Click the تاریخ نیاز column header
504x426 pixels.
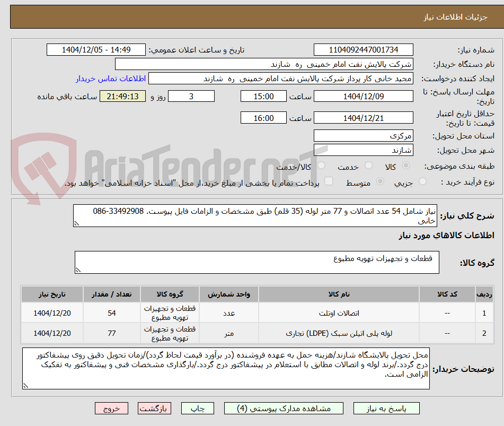(52, 294)
